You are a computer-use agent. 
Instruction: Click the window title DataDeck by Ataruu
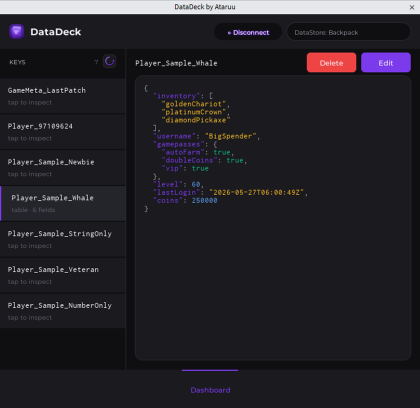205,7
